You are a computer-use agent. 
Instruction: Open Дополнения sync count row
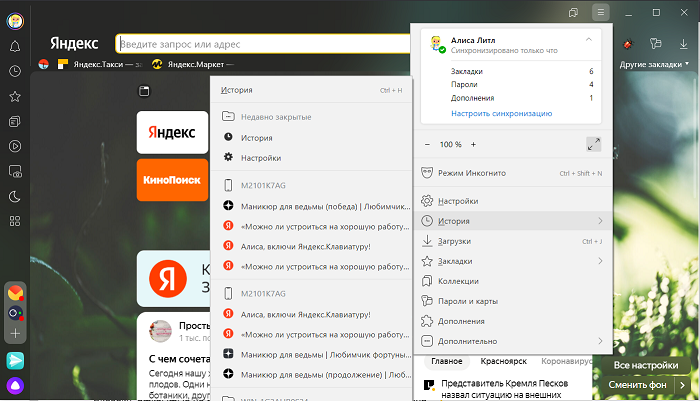[522, 98]
